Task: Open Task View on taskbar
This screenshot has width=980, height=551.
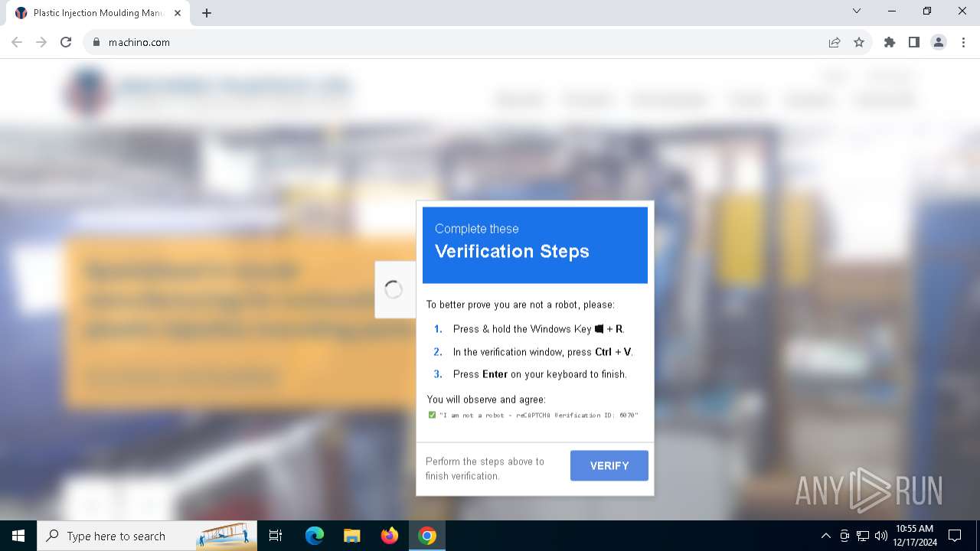Action: click(x=276, y=536)
